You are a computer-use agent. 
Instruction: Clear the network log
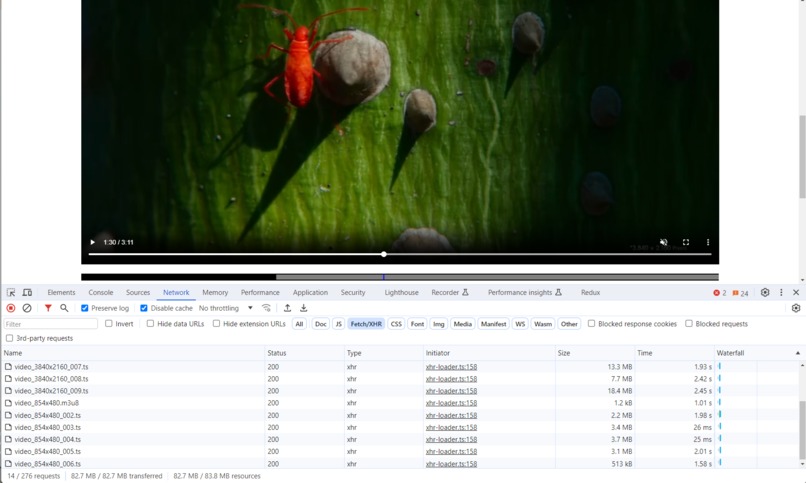click(27, 308)
